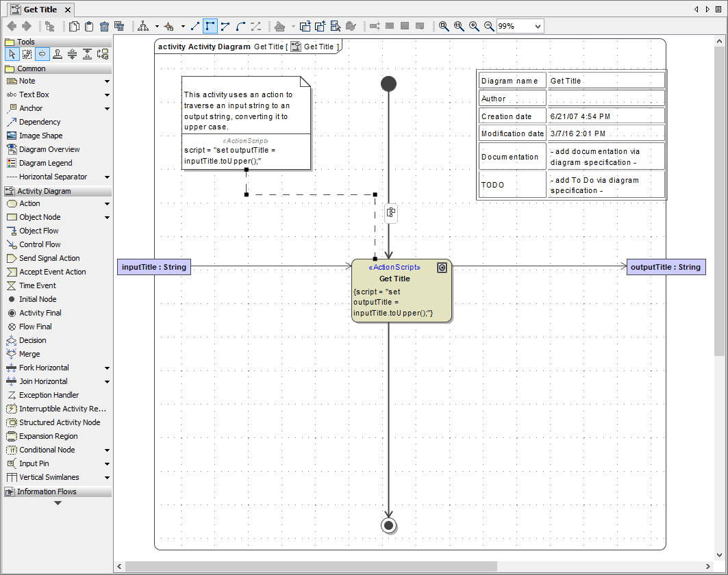The image size is (728, 575).
Task: Toggle the rectilinear path style button
Action: coord(210,27)
